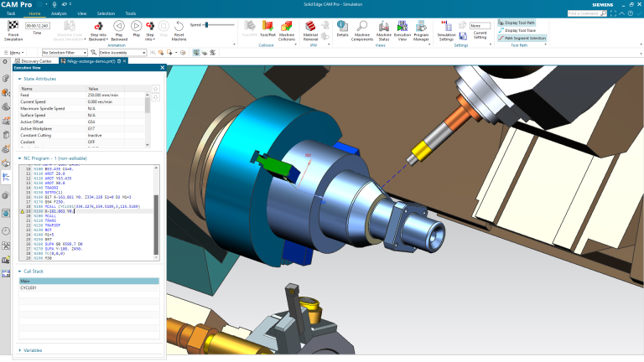Click the microphone icon in title bar
The width and height of the screenshot is (644, 362).
[55, 4]
